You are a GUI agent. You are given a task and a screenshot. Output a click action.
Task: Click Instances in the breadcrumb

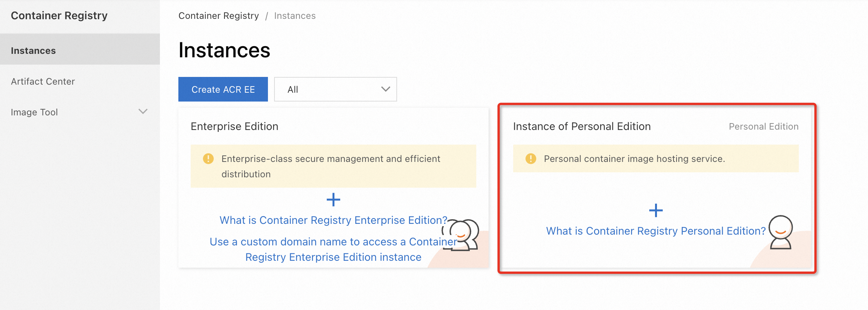tap(295, 16)
